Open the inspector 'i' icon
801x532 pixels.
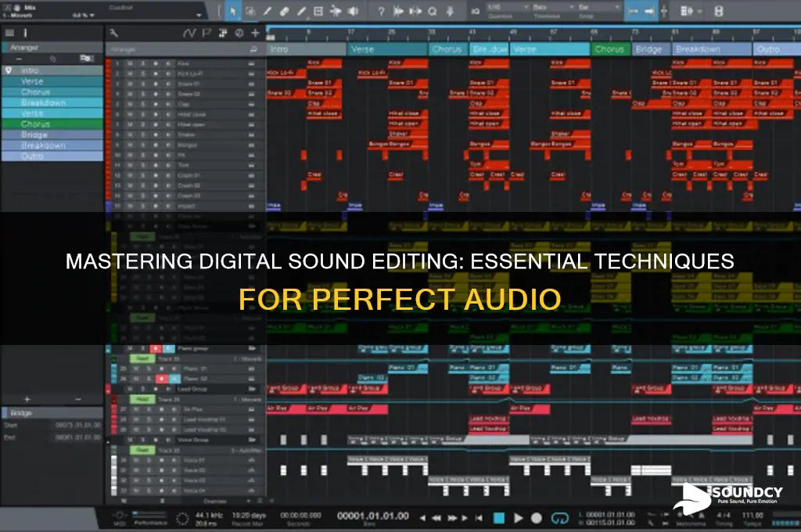[x=24, y=33]
